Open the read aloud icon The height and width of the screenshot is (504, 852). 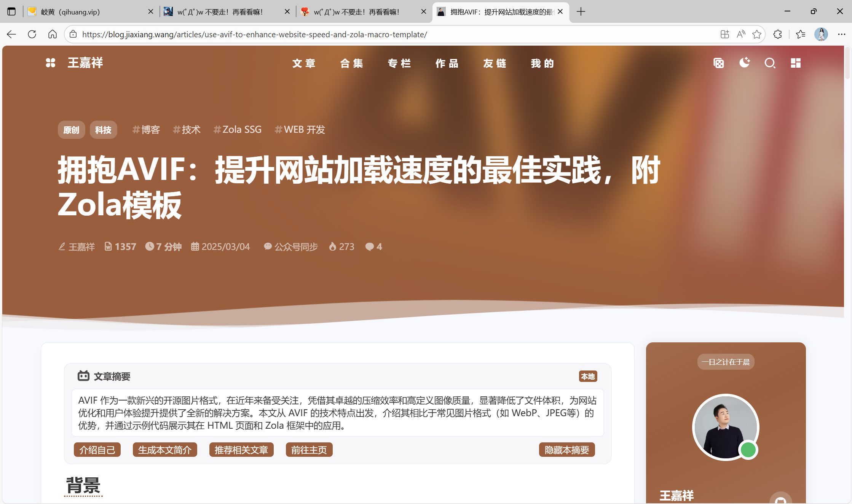click(x=741, y=34)
